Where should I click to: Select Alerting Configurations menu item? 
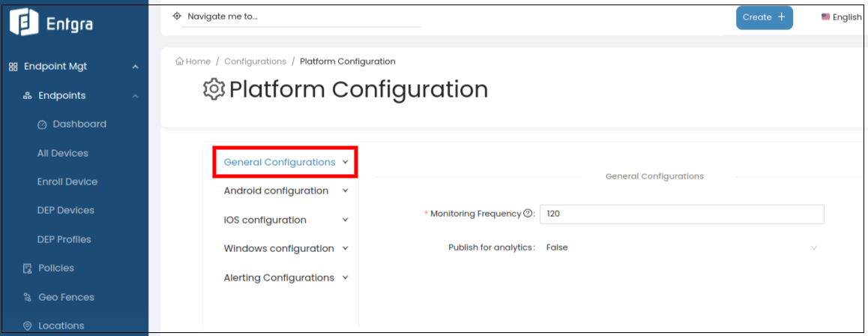tap(279, 278)
